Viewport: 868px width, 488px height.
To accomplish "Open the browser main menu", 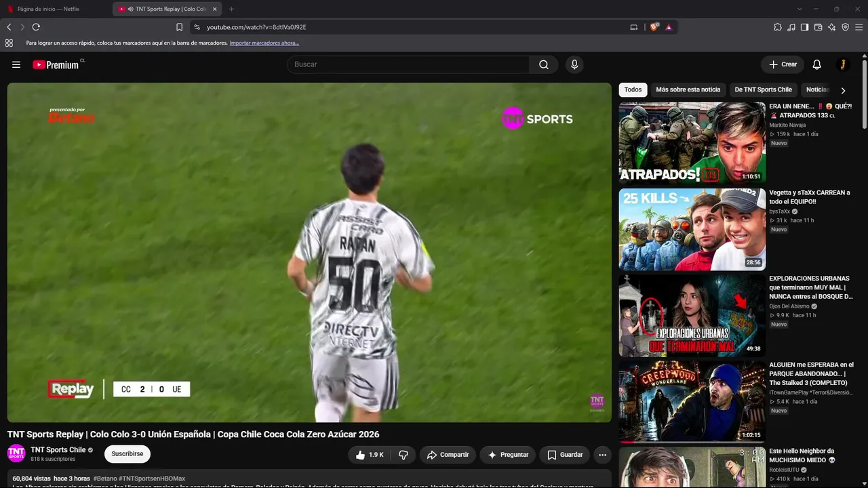I will [859, 27].
